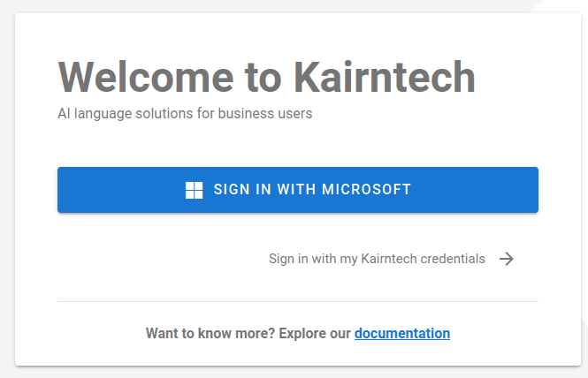Click the word credentials in the sign-in link
The width and height of the screenshot is (588, 378).
[x=453, y=259]
